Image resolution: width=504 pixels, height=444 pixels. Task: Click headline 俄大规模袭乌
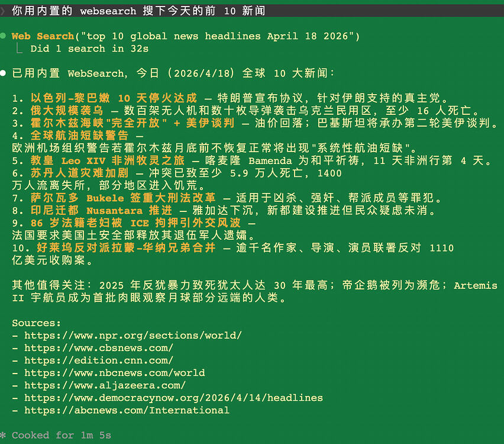pos(67,111)
